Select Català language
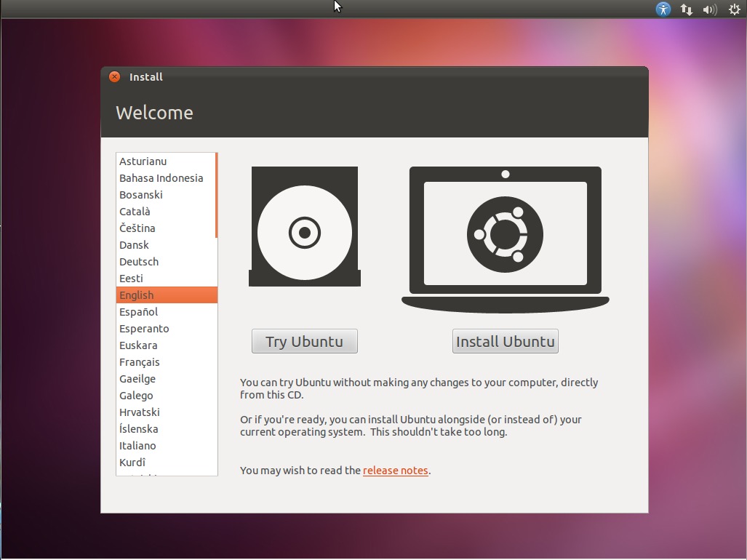This screenshot has width=747, height=560. coord(166,212)
